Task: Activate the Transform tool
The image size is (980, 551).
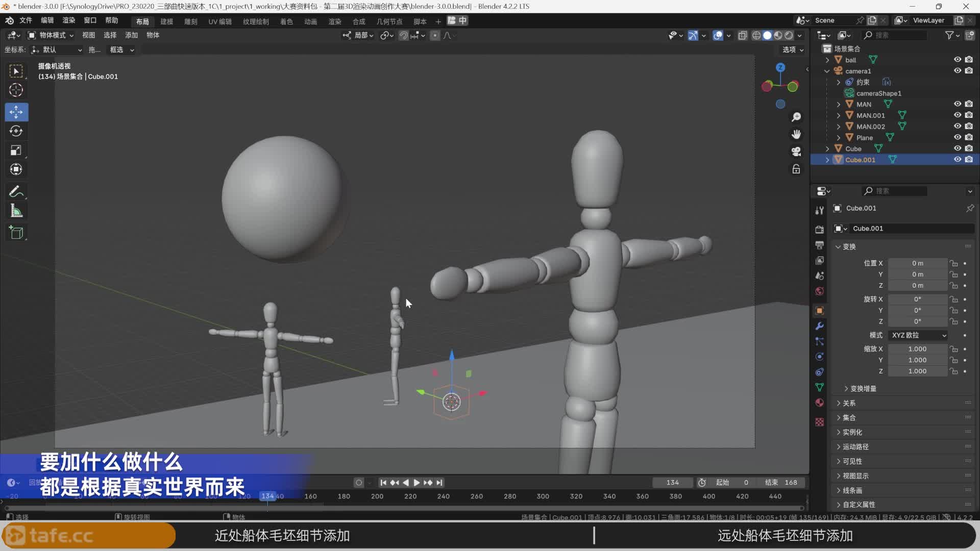Action: [16, 169]
